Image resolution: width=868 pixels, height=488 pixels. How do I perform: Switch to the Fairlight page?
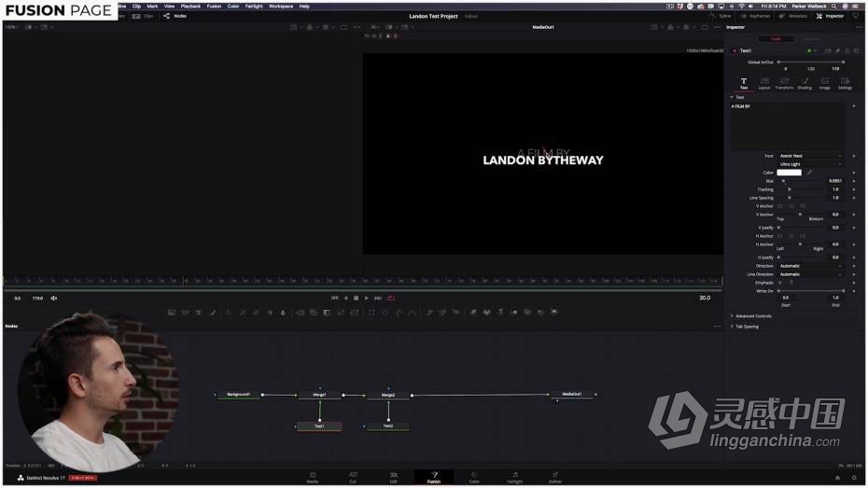[x=515, y=478]
